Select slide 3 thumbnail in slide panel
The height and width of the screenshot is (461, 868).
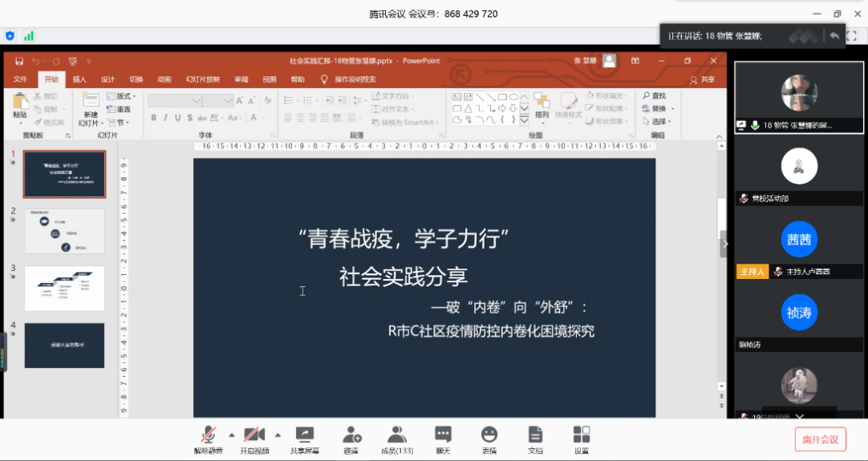click(64, 288)
